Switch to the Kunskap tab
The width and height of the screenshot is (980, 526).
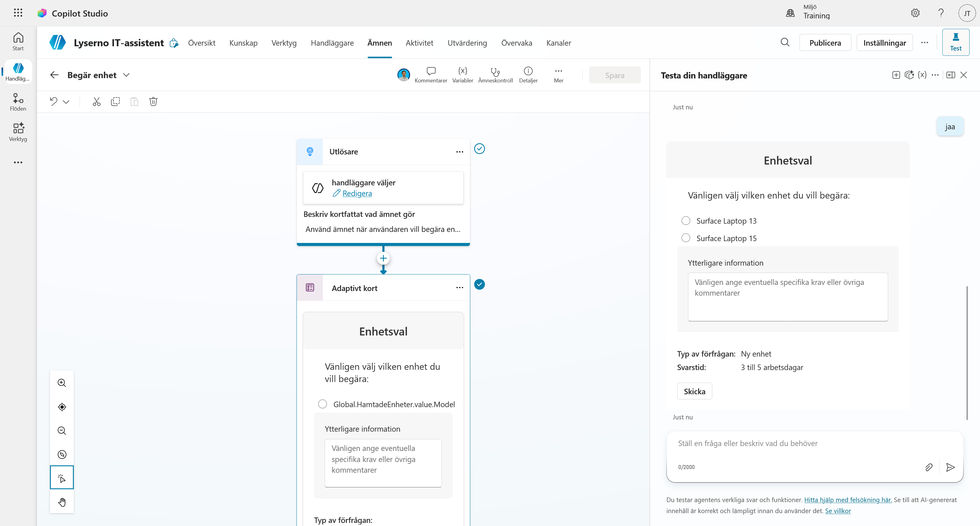coord(244,43)
